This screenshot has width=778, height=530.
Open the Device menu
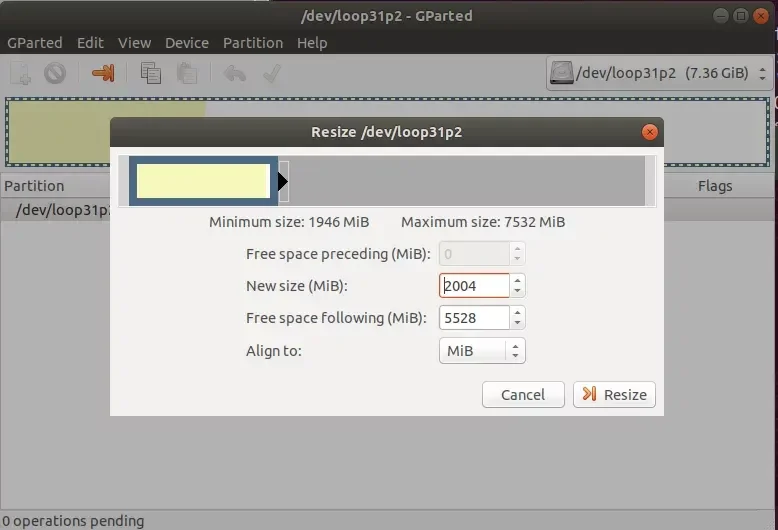coord(187,43)
